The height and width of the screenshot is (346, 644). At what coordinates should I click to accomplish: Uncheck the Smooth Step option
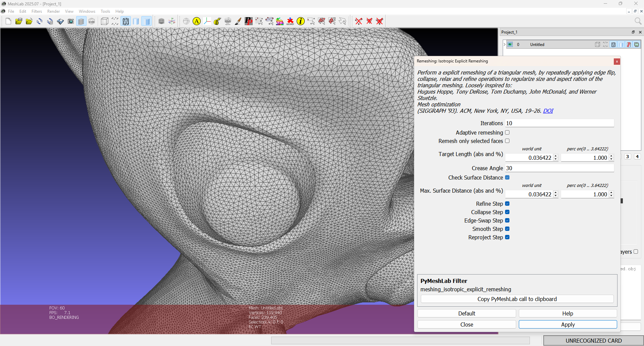(507, 229)
